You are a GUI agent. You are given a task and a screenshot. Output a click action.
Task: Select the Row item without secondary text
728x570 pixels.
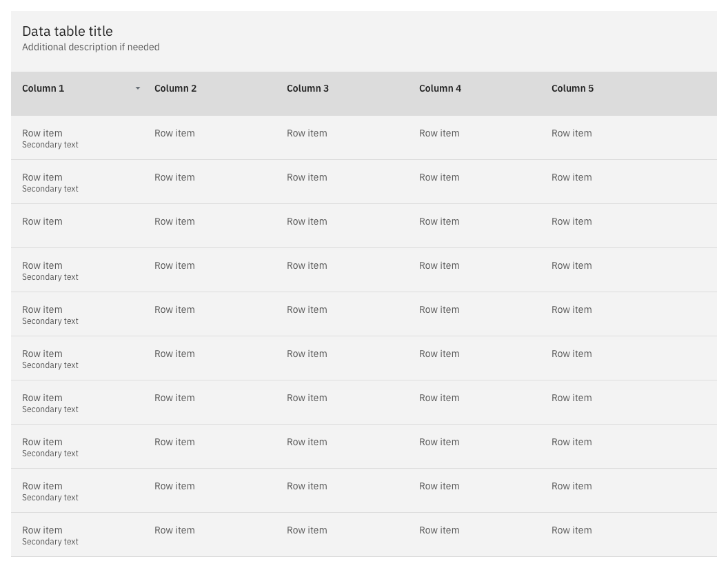(42, 221)
